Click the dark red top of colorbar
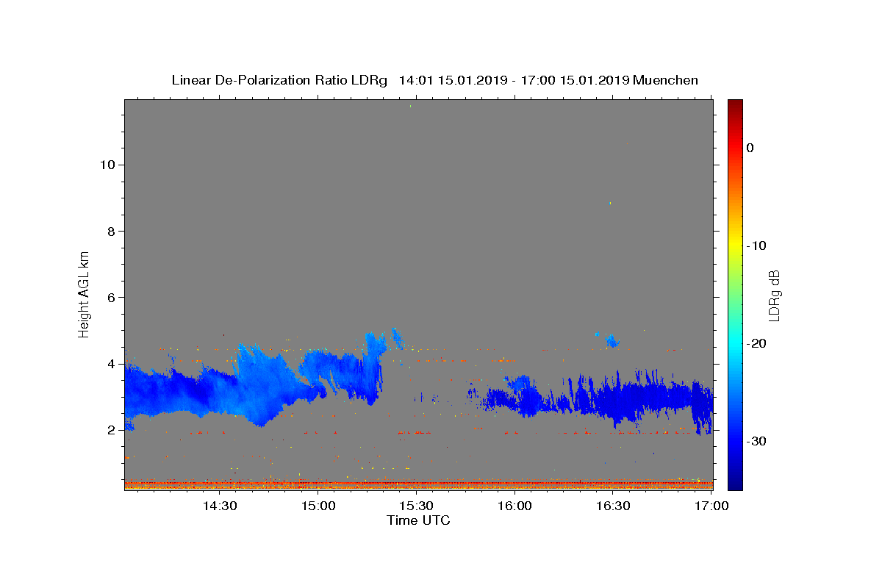 click(x=735, y=107)
